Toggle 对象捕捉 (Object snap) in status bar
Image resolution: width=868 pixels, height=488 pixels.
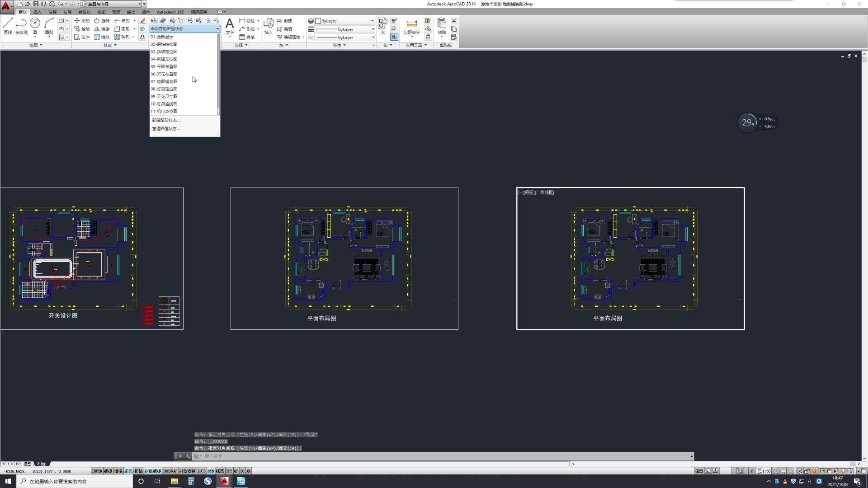(x=153, y=471)
